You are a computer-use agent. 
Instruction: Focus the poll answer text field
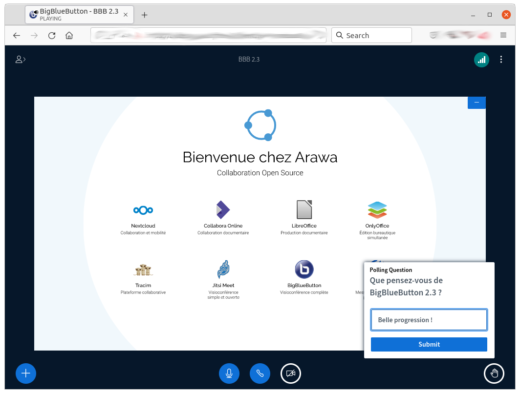(429, 320)
